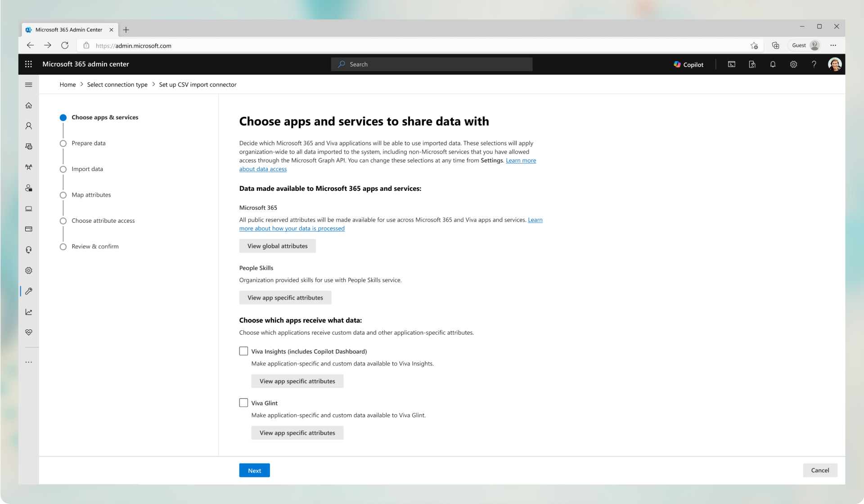View app specific attributes for Viva Glint
Viewport: 864px width, 504px height.
tap(297, 433)
